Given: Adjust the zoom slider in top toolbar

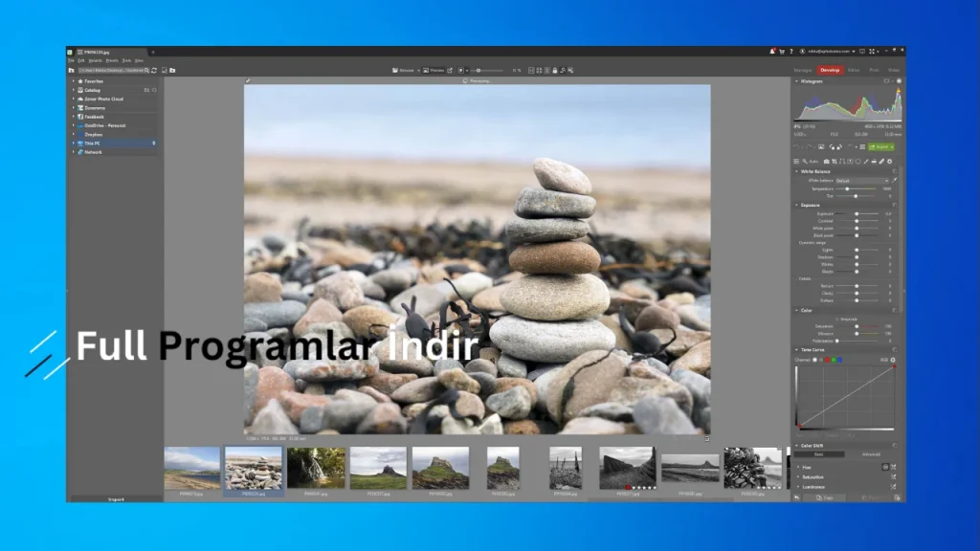Looking at the screenshot, I should click(489, 70).
